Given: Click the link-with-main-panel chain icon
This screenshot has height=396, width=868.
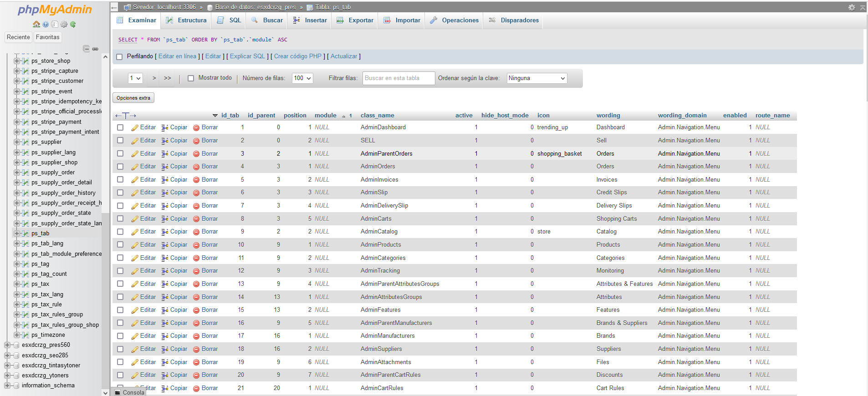Looking at the screenshot, I should pos(95,49).
